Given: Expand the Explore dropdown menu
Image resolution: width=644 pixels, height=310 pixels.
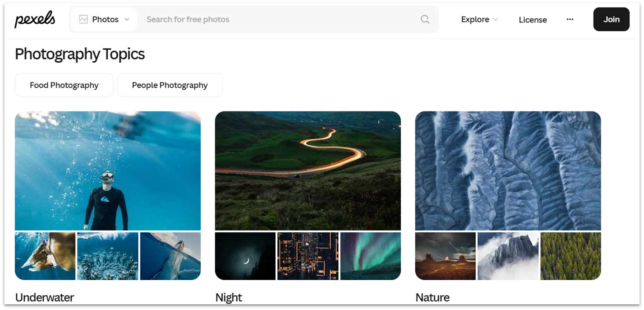Looking at the screenshot, I should tap(479, 19).
